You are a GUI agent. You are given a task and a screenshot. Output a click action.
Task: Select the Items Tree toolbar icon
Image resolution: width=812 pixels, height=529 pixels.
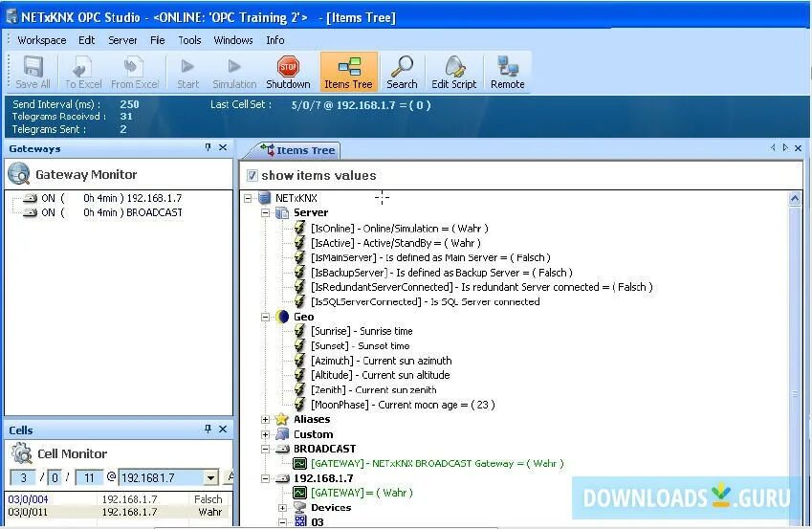pos(348,72)
